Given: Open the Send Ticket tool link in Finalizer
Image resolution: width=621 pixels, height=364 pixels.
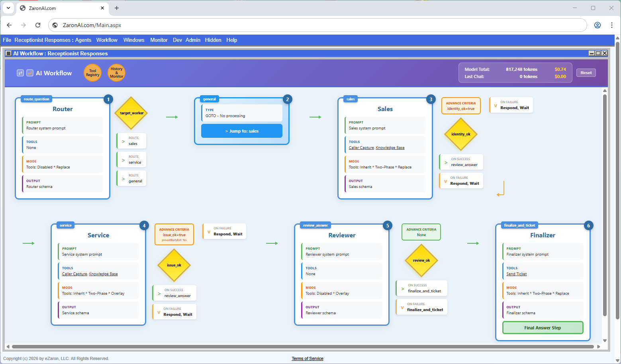Looking at the screenshot, I should [516, 274].
